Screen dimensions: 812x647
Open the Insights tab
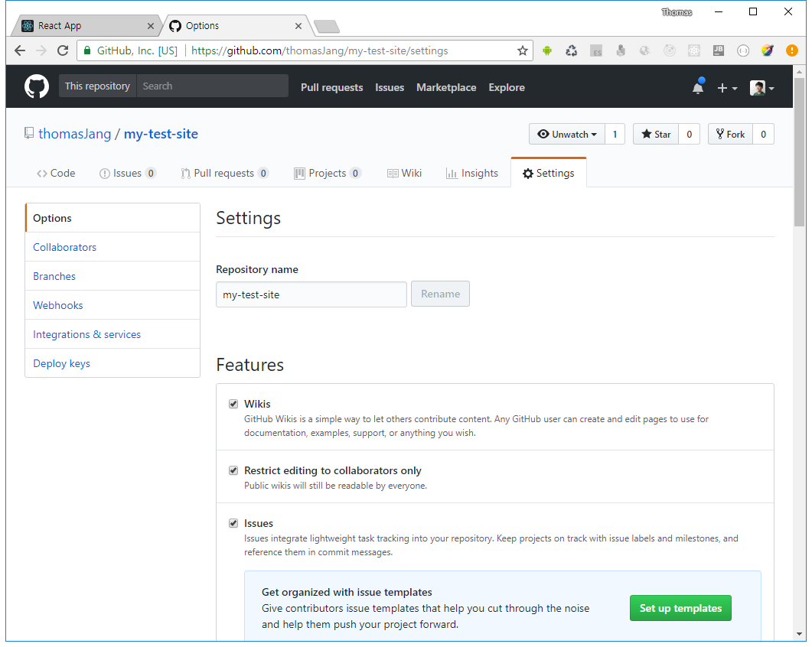coord(471,174)
